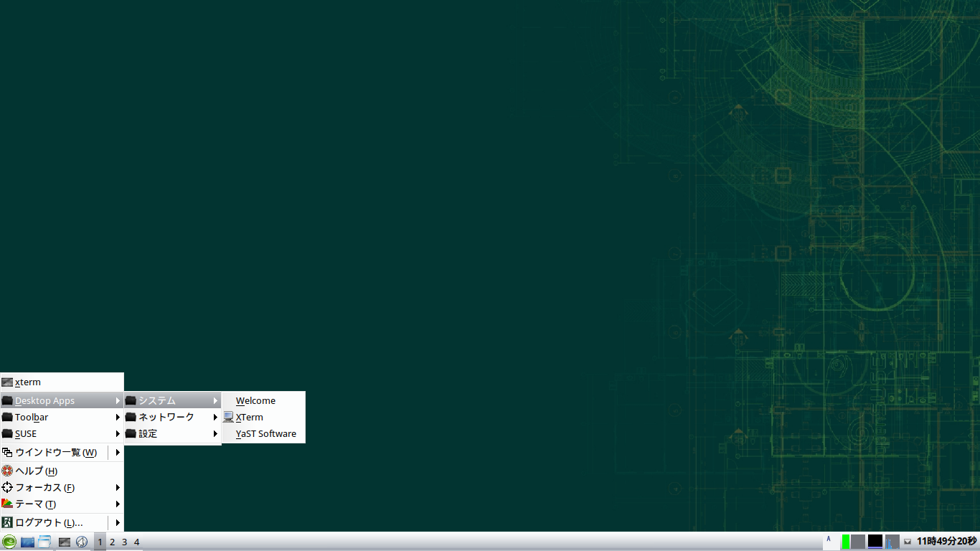Viewport: 980px width, 551px height.
Task: Open the window list taskbar icon
Action: [44, 542]
